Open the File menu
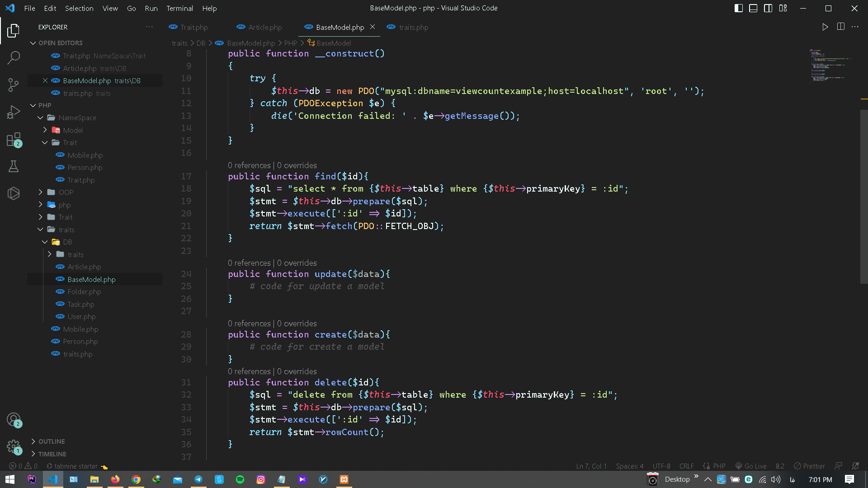The image size is (868, 488). [29, 8]
